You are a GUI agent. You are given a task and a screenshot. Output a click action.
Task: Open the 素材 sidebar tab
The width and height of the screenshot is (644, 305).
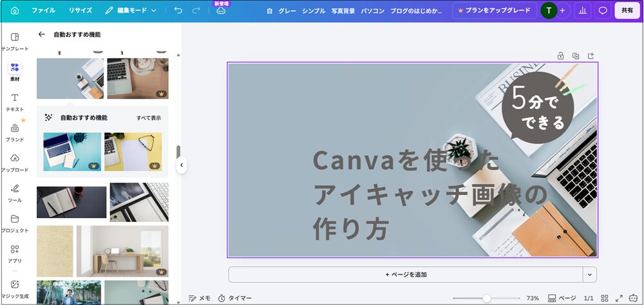pyautogui.click(x=15, y=71)
